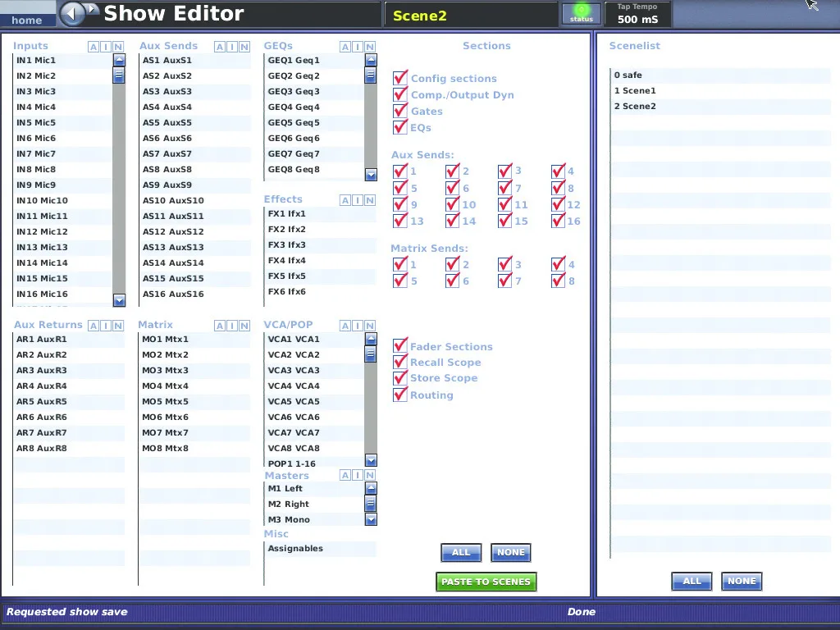Select '0 safe' in Scenelist
Screen dimensions: 840x630
[x=720, y=75]
